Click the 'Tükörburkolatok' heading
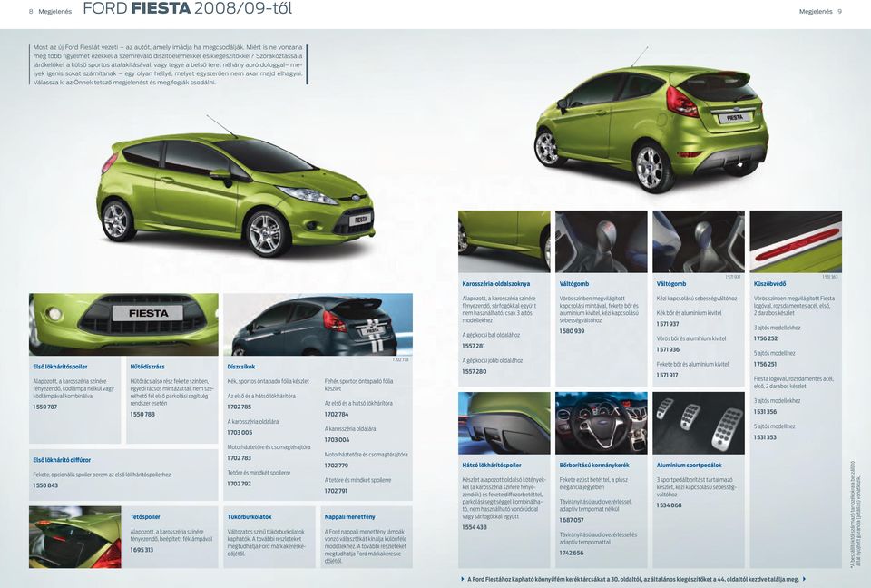The width and height of the screenshot is (871, 588). pyautogui.click(x=250, y=517)
